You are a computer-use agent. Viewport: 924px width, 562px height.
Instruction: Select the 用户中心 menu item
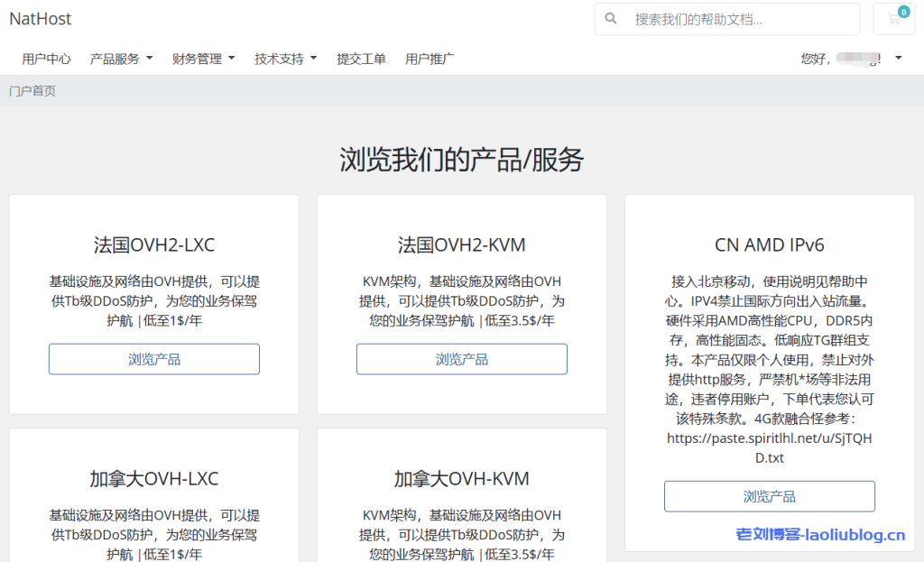(x=46, y=57)
